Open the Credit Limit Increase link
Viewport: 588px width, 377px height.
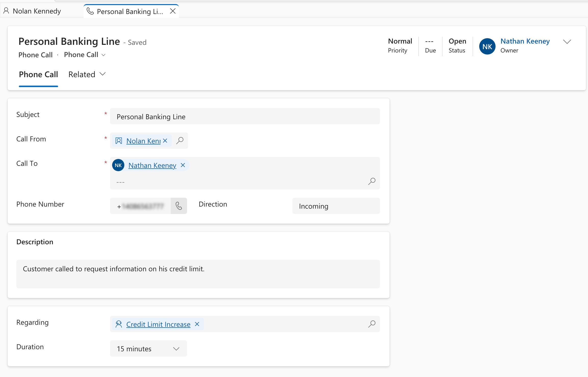[158, 324]
